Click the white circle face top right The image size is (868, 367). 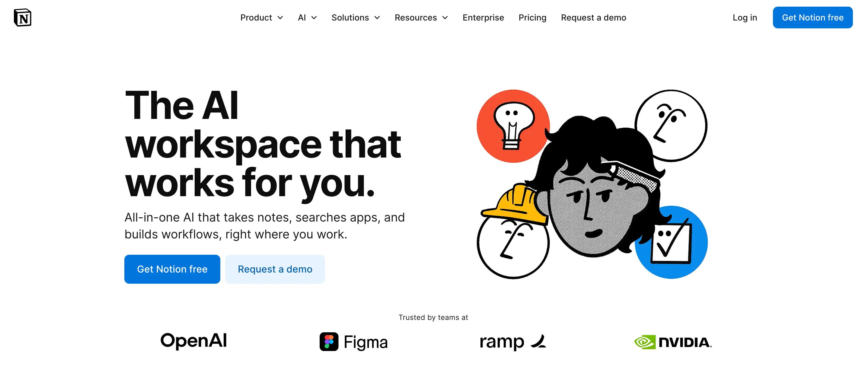[671, 126]
